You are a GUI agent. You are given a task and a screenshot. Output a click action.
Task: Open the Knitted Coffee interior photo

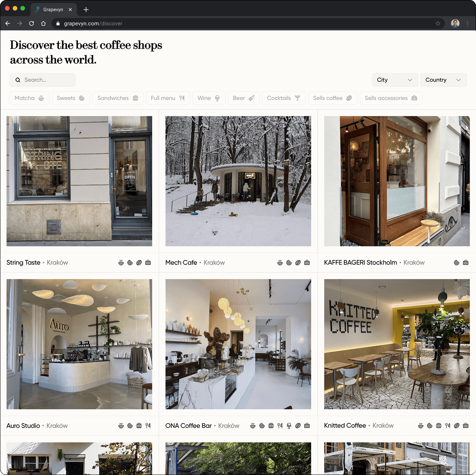pos(397,344)
